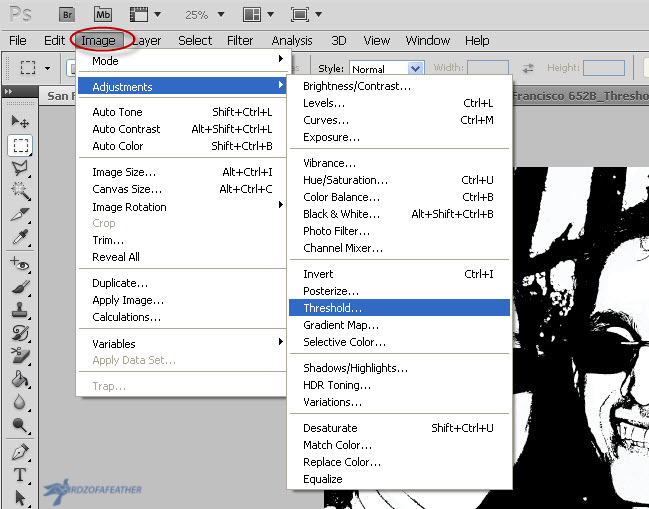
Task: Select the Dodge tool
Action: coord(20,425)
